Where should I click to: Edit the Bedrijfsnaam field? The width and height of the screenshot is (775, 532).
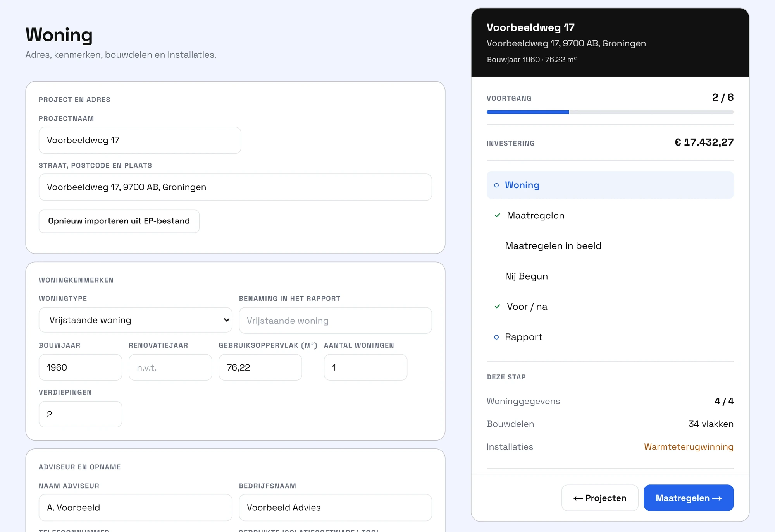point(335,508)
